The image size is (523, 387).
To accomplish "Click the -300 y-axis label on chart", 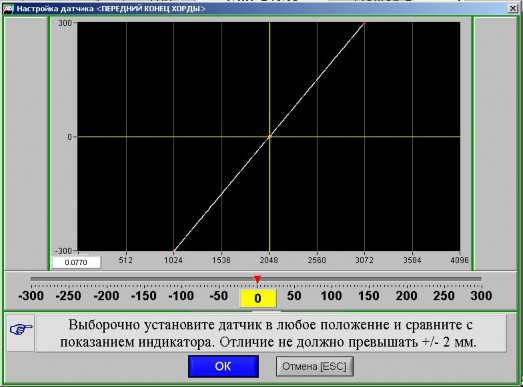I will pyautogui.click(x=64, y=251).
